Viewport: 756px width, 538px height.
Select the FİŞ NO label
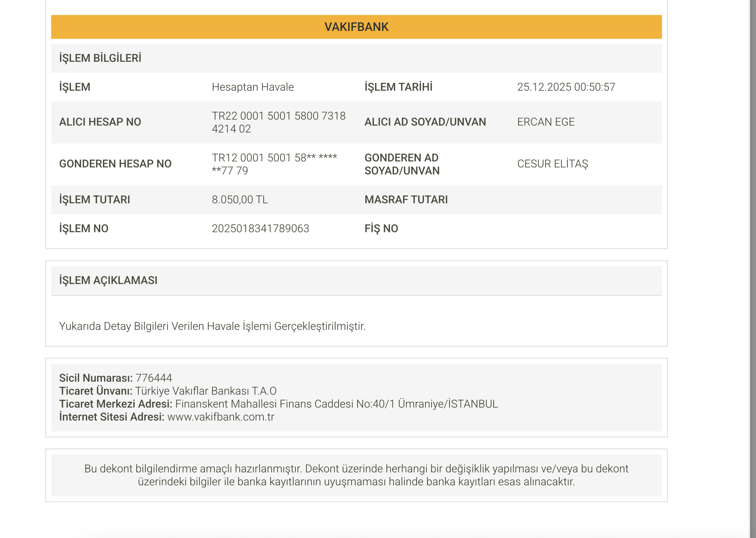(381, 228)
